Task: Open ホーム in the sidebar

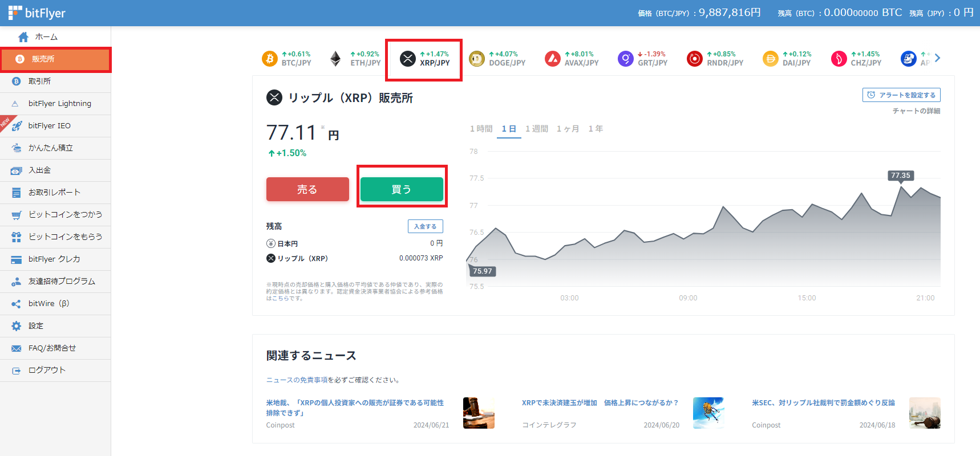Action: (55, 37)
